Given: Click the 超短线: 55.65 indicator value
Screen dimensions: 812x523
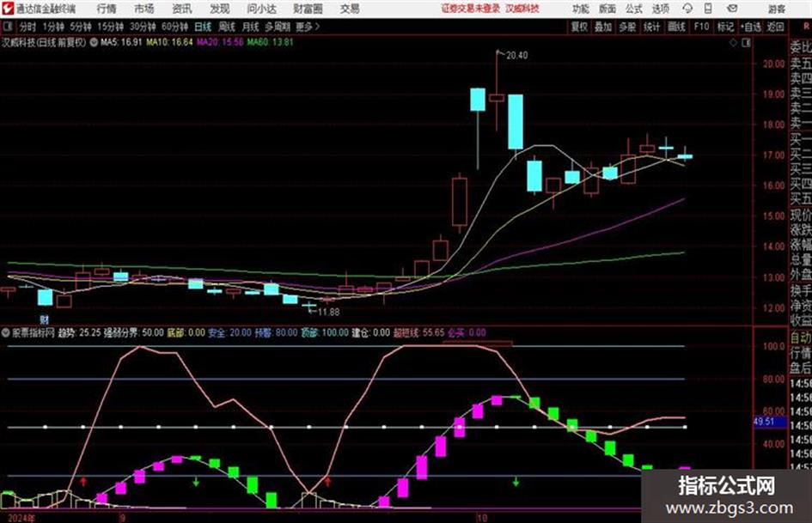Looking at the screenshot, I should (418, 333).
